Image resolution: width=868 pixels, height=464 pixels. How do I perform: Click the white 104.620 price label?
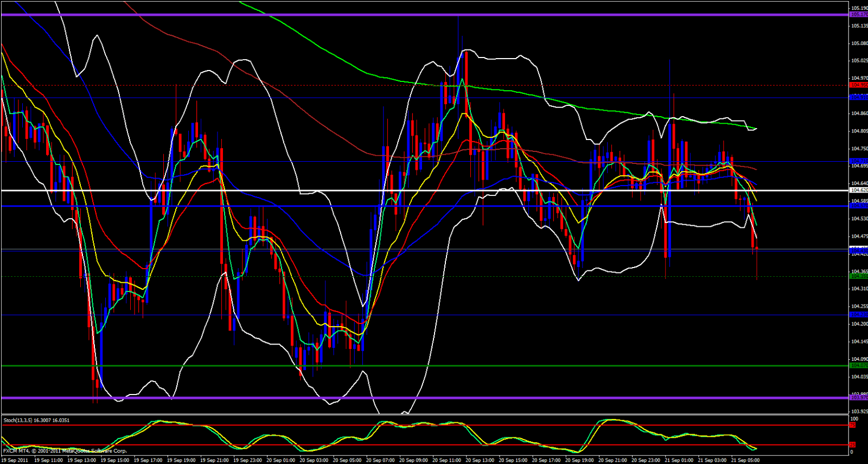click(x=858, y=190)
